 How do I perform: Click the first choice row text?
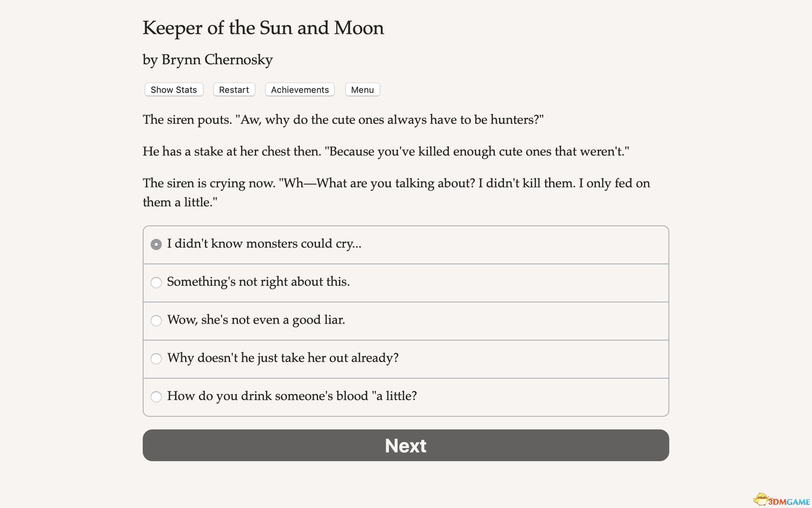click(264, 244)
